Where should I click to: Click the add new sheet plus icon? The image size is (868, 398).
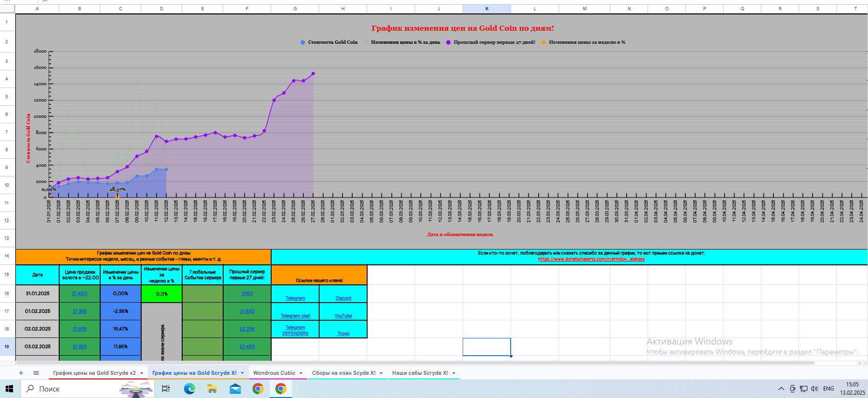click(21, 373)
